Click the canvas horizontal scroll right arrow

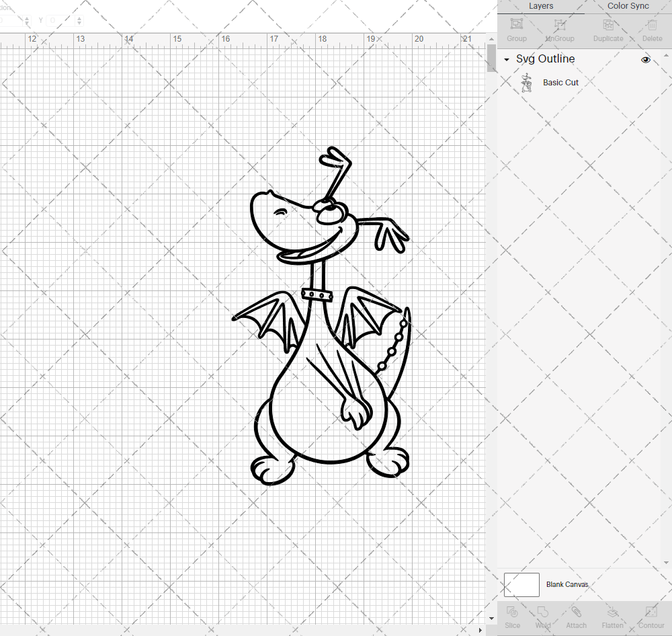coord(480,630)
